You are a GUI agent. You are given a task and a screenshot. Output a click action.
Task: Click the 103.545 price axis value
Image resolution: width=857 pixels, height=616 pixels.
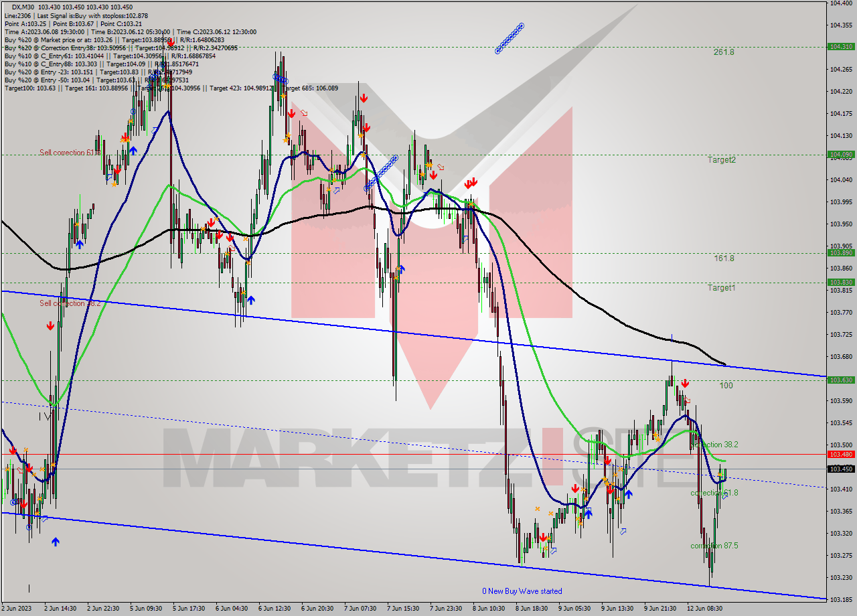(x=841, y=422)
